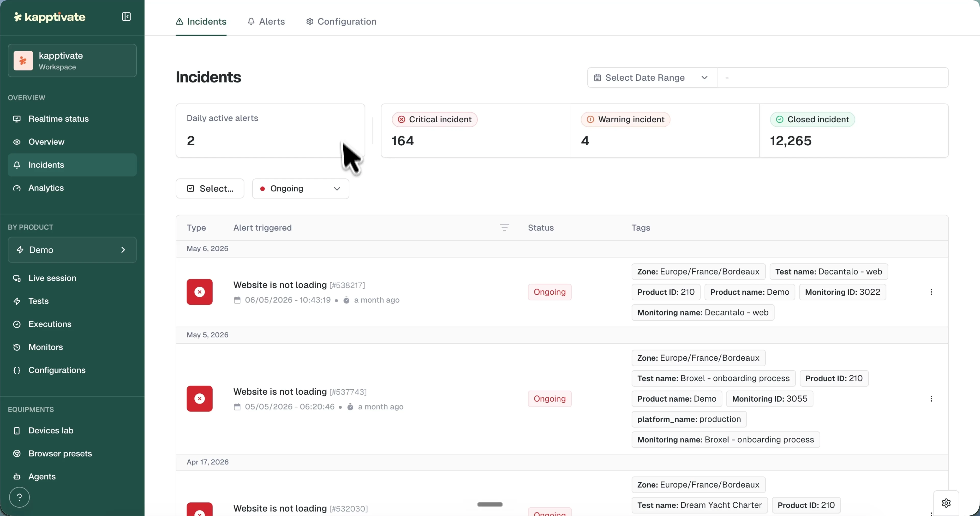The width and height of the screenshot is (980, 516).
Task: Click the date range input field
Action: click(832, 78)
